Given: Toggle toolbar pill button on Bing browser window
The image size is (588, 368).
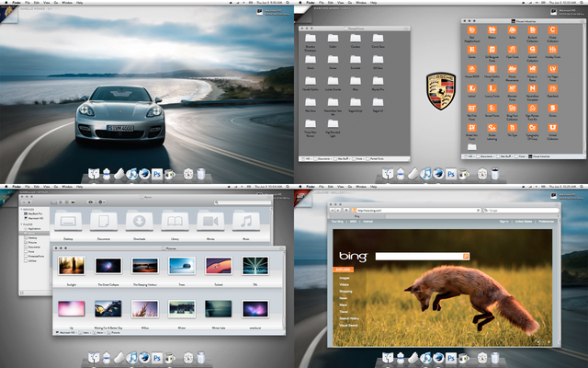Looking at the screenshot, I should point(558,205).
